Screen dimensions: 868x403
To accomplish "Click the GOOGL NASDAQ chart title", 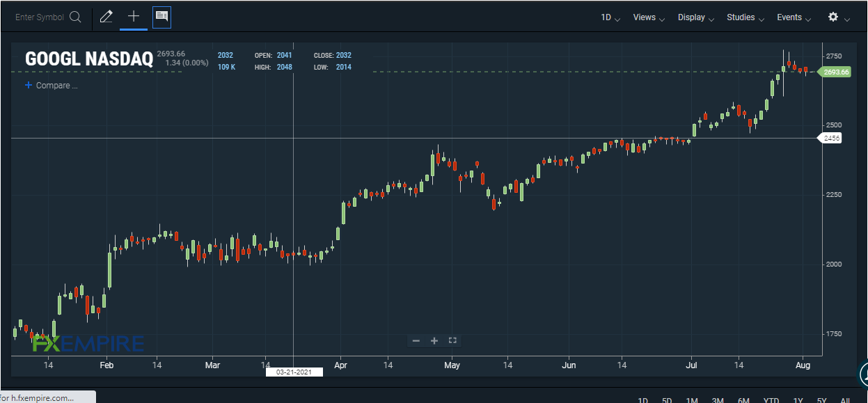I will tap(89, 59).
